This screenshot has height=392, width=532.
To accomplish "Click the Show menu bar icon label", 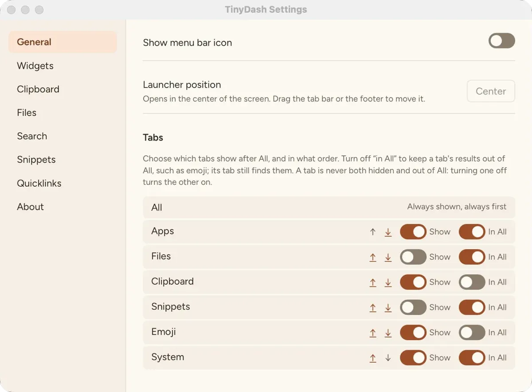I will point(187,43).
